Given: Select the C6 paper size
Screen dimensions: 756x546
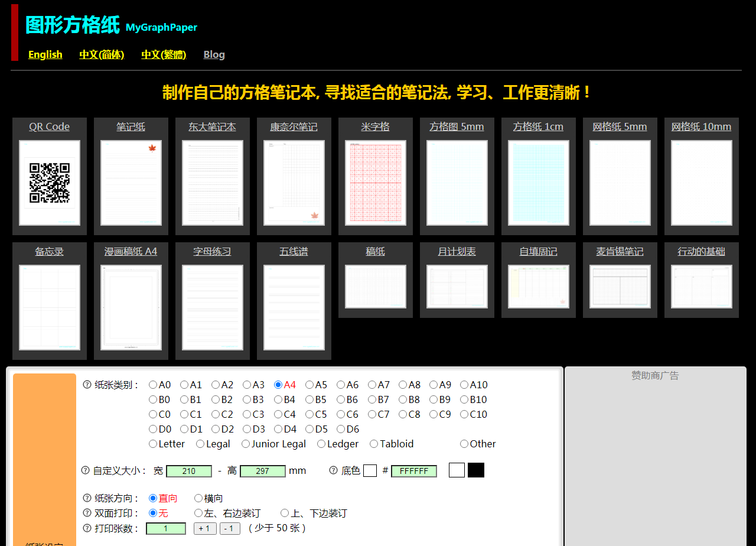Looking at the screenshot, I should click(341, 414).
